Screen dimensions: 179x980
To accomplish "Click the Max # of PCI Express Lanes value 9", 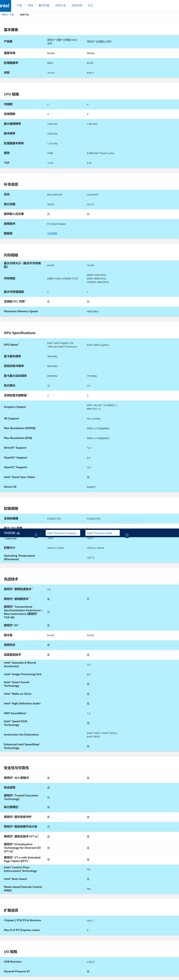I will tap(88, 930).
